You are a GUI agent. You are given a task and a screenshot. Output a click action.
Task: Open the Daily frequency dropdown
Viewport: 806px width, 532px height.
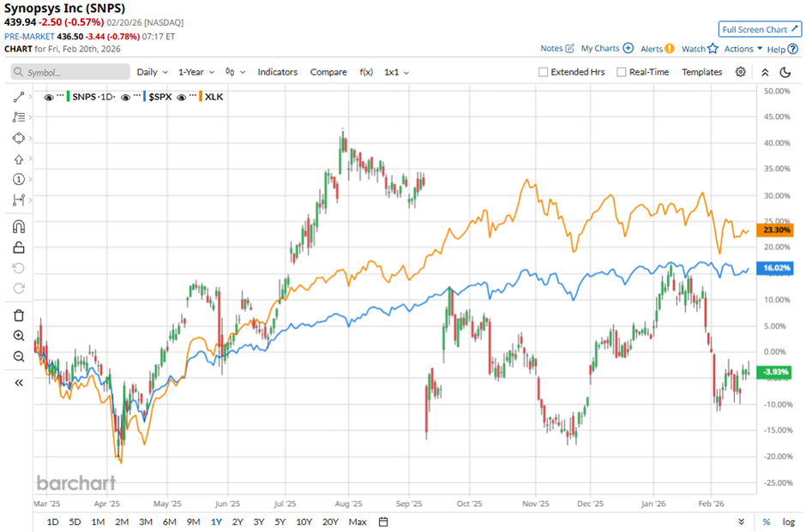tap(151, 73)
